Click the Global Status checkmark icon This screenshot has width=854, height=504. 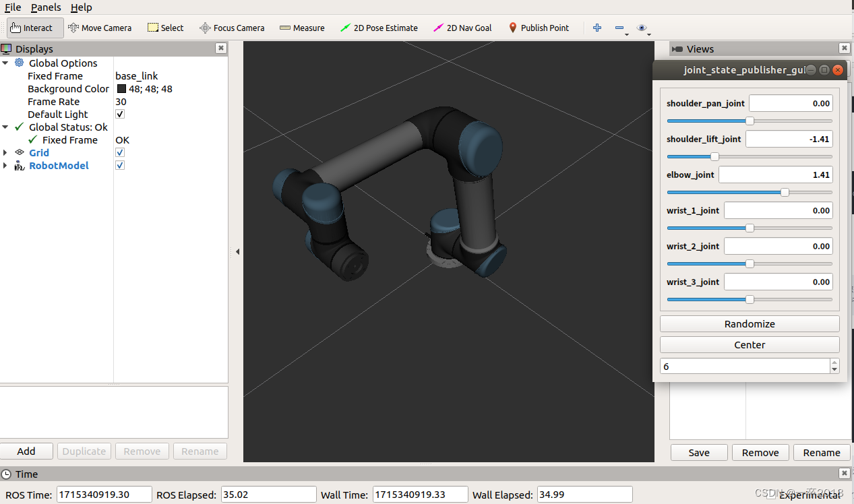pyautogui.click(x=19, y=127)
